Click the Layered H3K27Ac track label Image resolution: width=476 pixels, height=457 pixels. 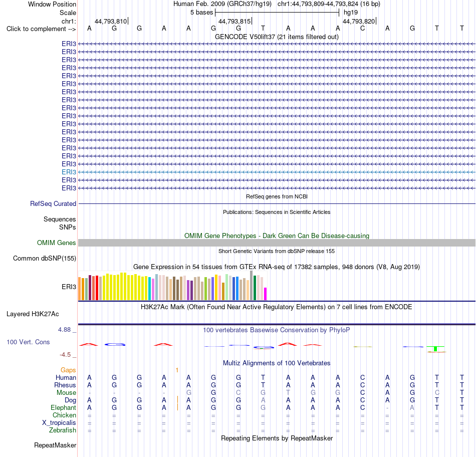coord(33,314)
